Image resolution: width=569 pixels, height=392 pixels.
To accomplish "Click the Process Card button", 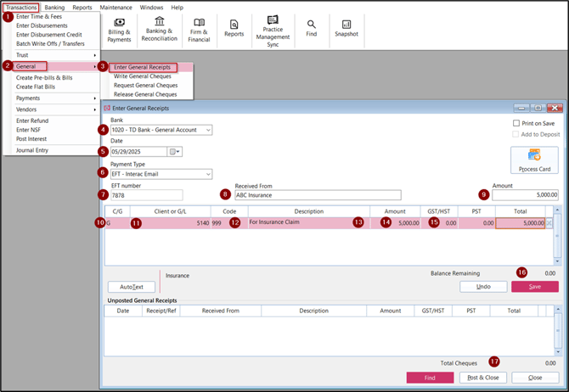I will tap(533, 160).
